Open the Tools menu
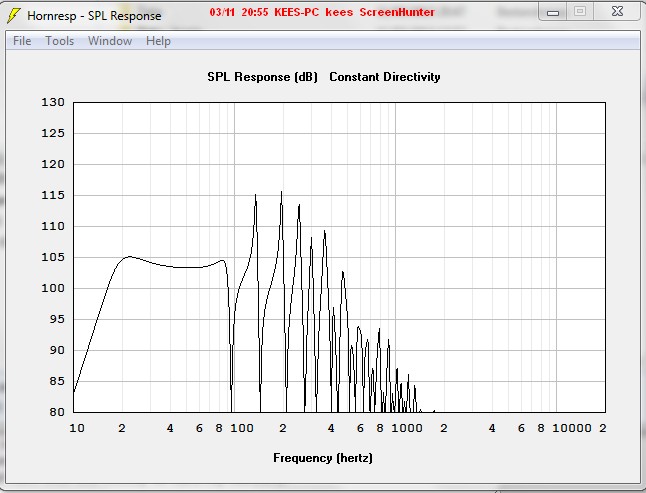This screenshot has width=646, height=493. [x=59, y=41]
